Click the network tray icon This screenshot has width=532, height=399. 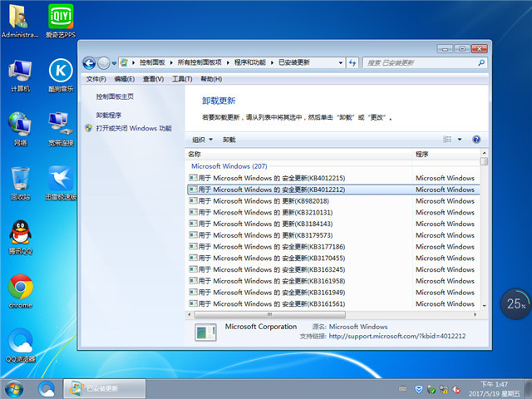pyautogui.click(x=444, y=390)
